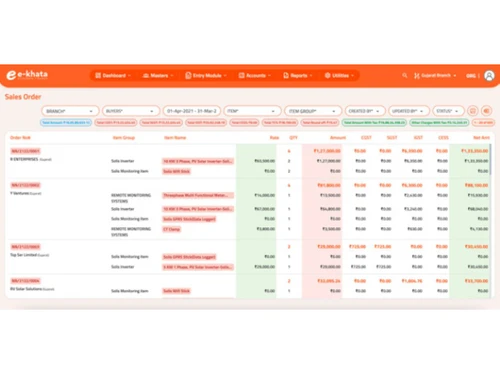Open the Masters menu

[x=158, y=76]
